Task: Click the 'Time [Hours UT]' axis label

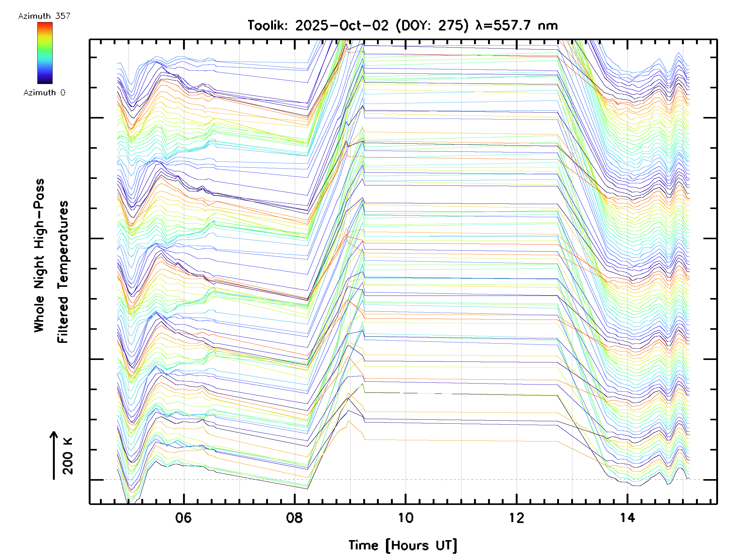Action: [x=402, y=546]
